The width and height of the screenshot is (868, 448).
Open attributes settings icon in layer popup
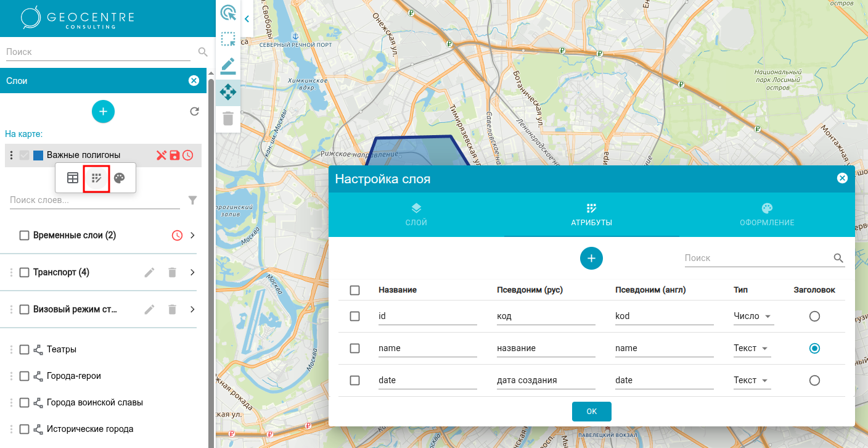[96, 178]
